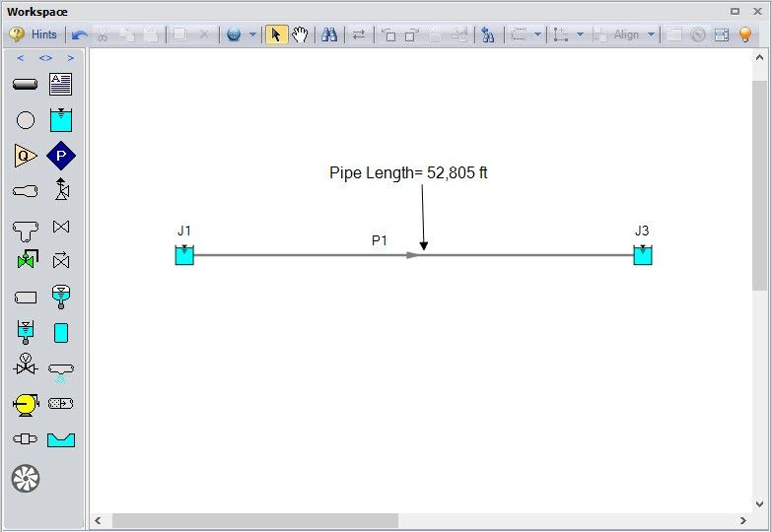Open the lasso Select Special dropdown arrow
Image resolution: width=772 pixels, height=532 pixels.
[x=537, y=34]
